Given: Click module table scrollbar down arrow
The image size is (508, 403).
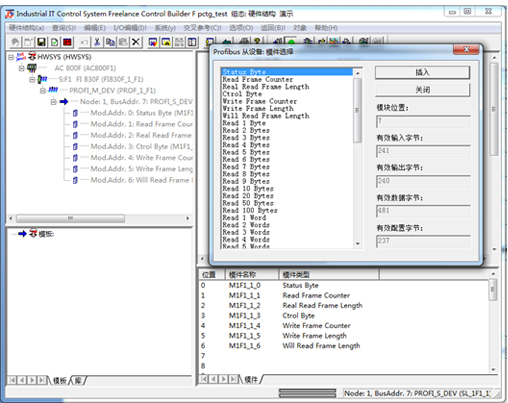Looking at the screenshot, I should tap(493, 369).
